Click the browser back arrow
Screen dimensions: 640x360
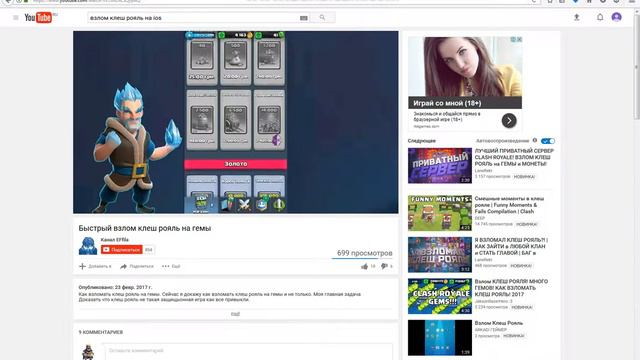point(8,2)
